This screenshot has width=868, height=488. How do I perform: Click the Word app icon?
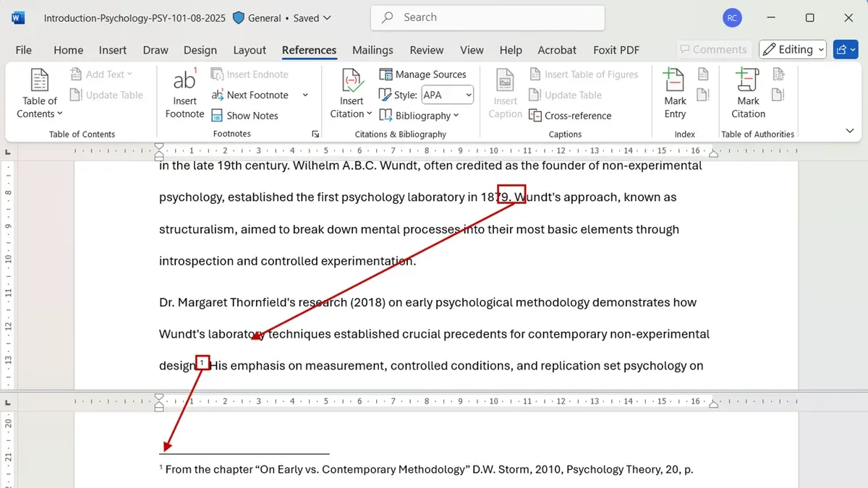point(18,18)
